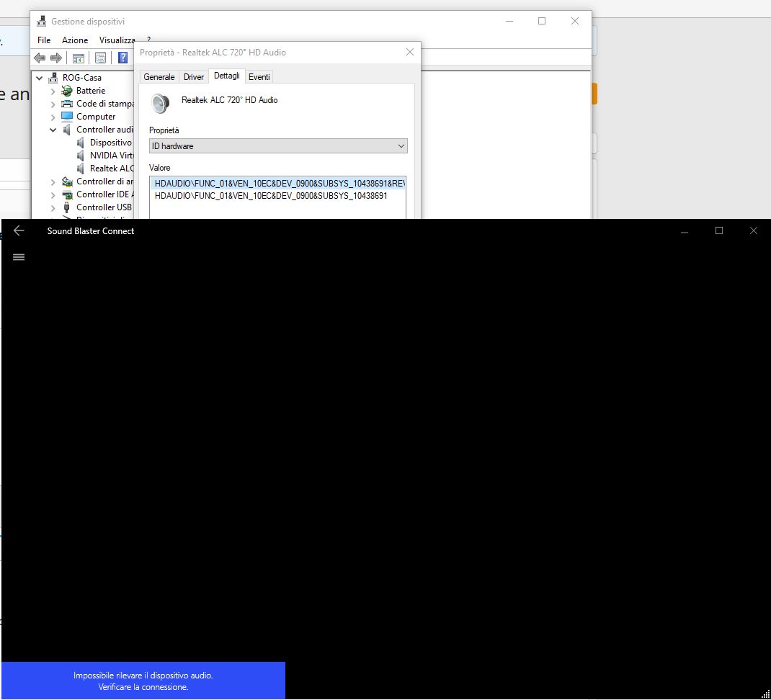This screenshot has height=700, width=771.
Task: Open the File menu
Action: point(44,40)
